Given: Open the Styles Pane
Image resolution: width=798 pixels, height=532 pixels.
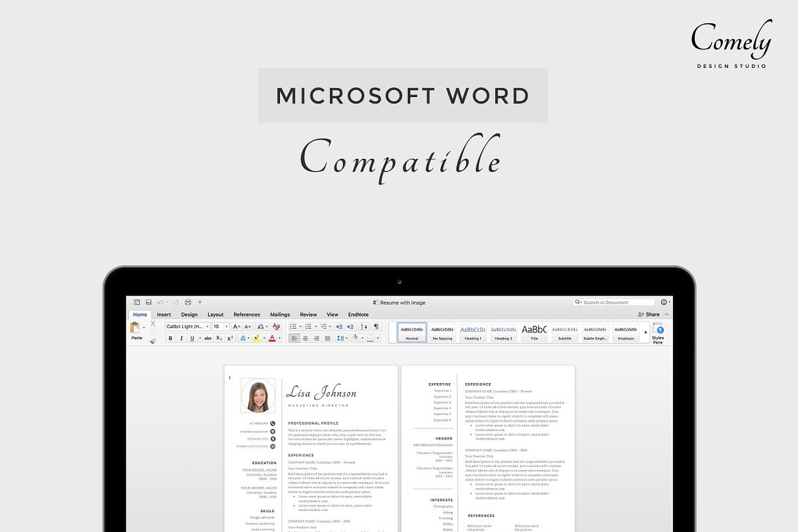Looking at the screenshot, I should (658, 332).
